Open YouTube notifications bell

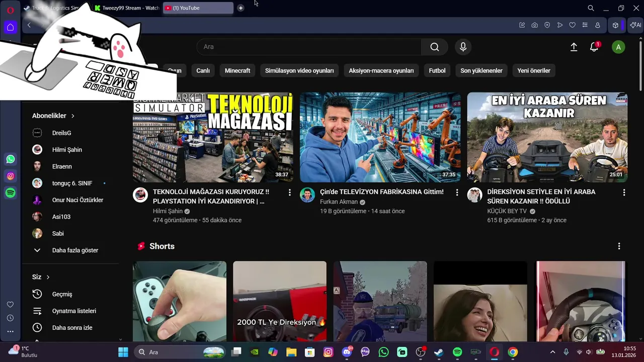pyautogui.click(x=594, y=47)
